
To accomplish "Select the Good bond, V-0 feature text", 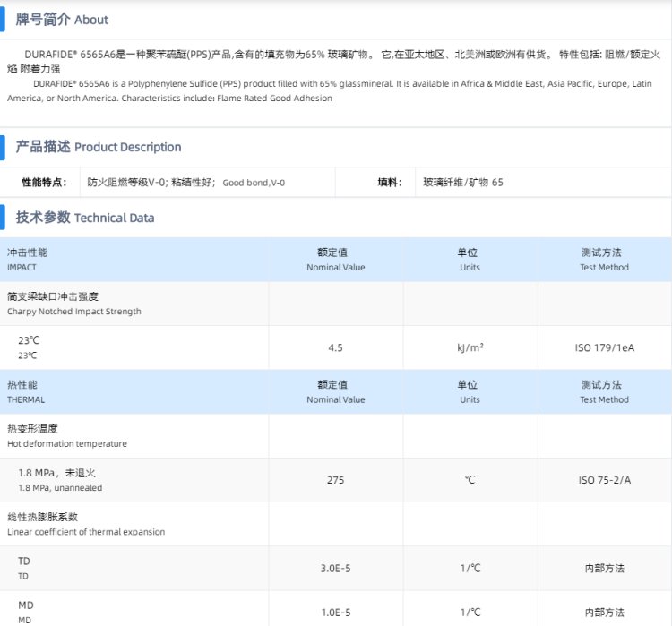I will point(254,183).
